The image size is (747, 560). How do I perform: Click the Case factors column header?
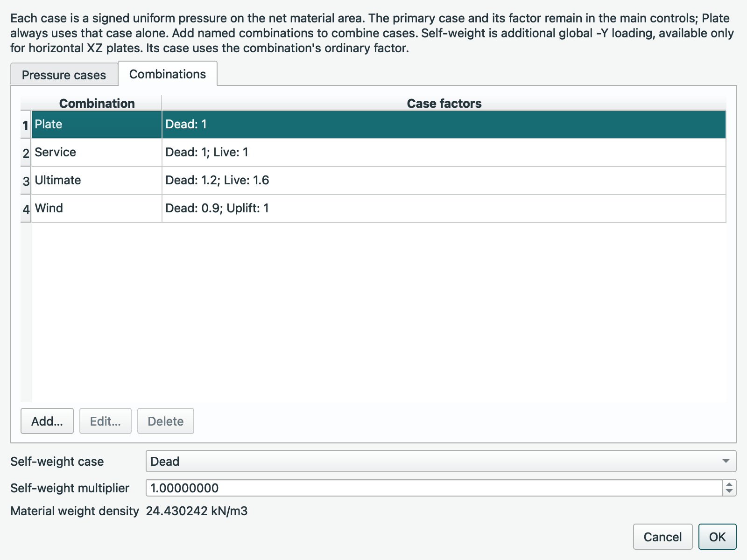tap(444, 103)
